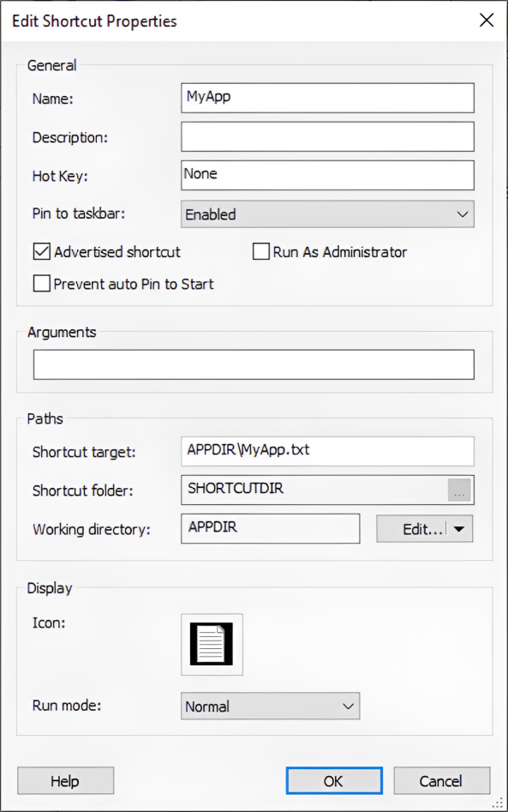
Task: Click the shortcut icon preview image
Action: [212, 644]
